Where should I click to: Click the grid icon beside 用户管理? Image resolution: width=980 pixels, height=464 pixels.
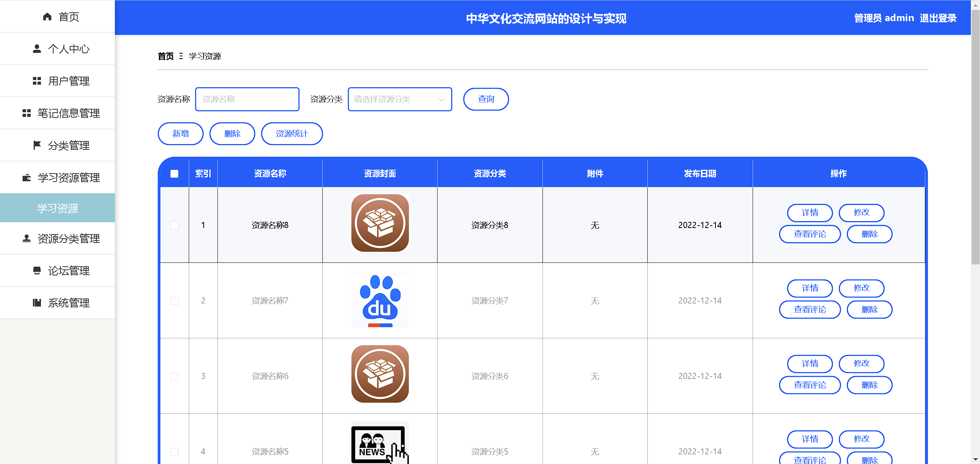(37, 81)
